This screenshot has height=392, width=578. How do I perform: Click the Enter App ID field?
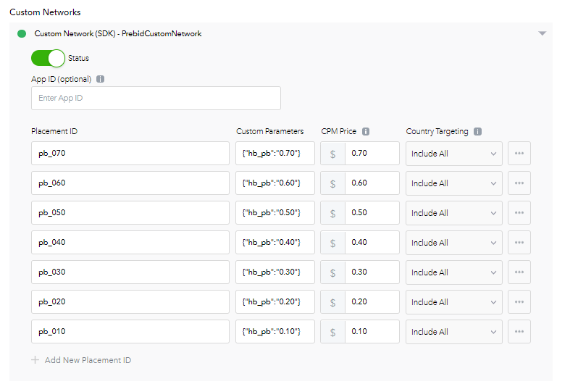[x=156, y=99]
